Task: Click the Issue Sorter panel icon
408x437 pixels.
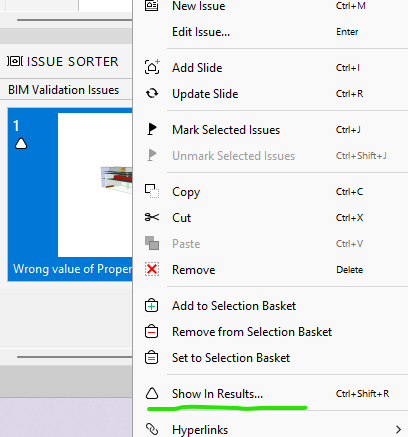Action: [x=15, y=61]
